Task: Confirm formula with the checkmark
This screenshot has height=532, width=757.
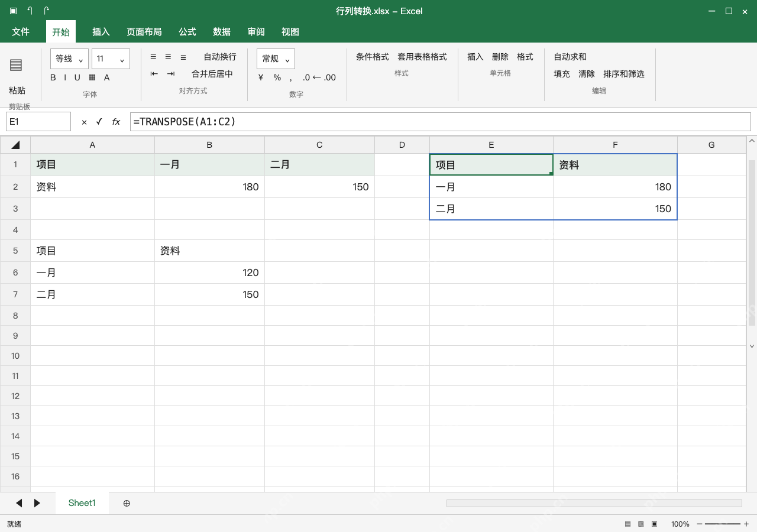Action: pyautogui.click(x=99, y=121)
